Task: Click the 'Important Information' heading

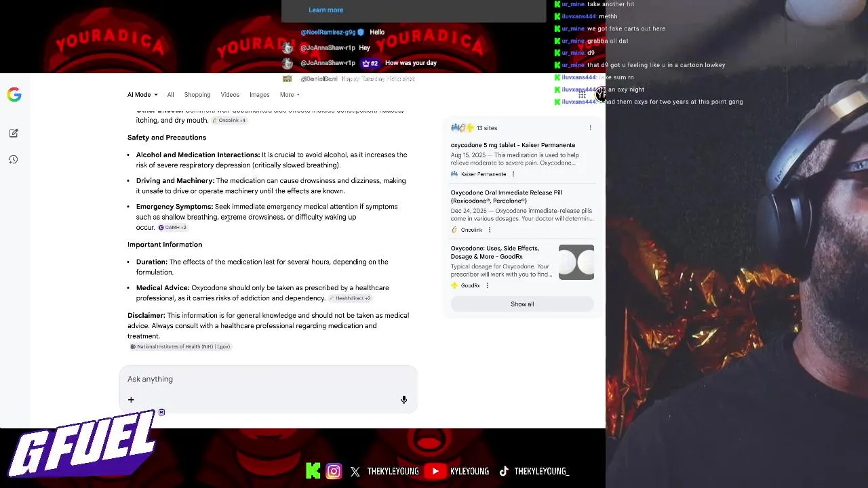Action: (x=165, y=245)
